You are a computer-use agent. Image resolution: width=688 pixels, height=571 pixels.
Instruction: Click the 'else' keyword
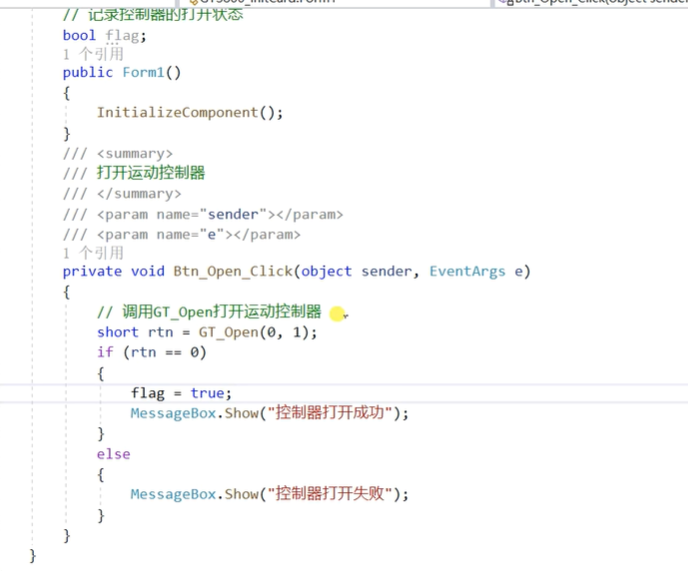114,454
